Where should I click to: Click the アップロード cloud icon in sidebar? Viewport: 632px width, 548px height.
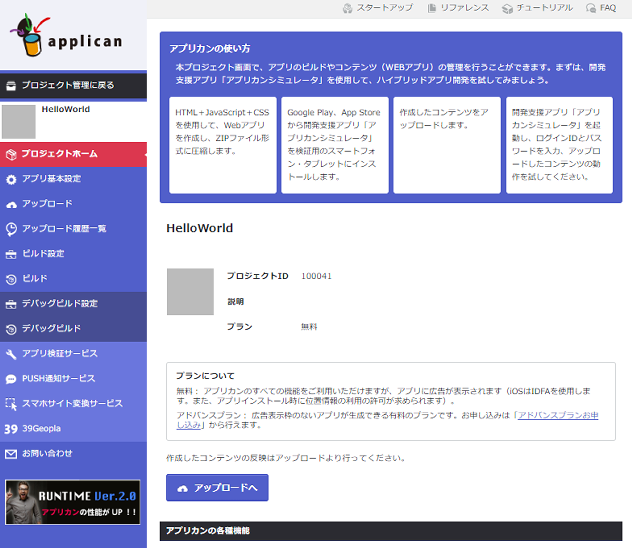pyautogui.click(x=11, y=205)
